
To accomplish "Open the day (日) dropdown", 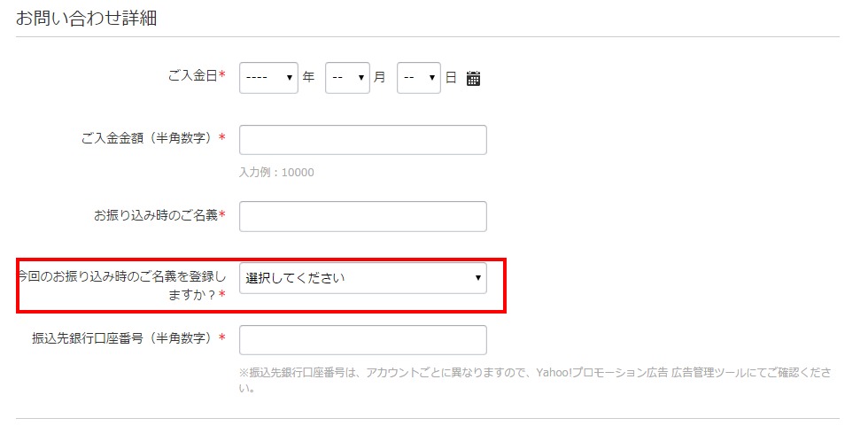I will (x=418, y=78).
